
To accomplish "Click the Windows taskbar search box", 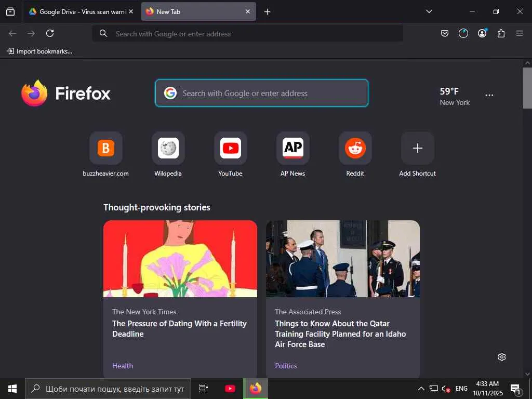I will (x=108, y=389).
